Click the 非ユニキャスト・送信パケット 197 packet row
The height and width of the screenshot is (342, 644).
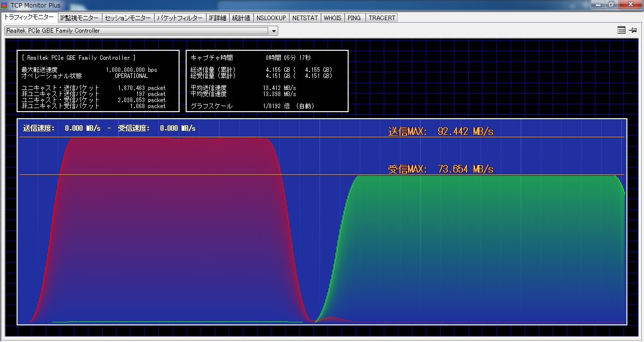tap(94, 94)
